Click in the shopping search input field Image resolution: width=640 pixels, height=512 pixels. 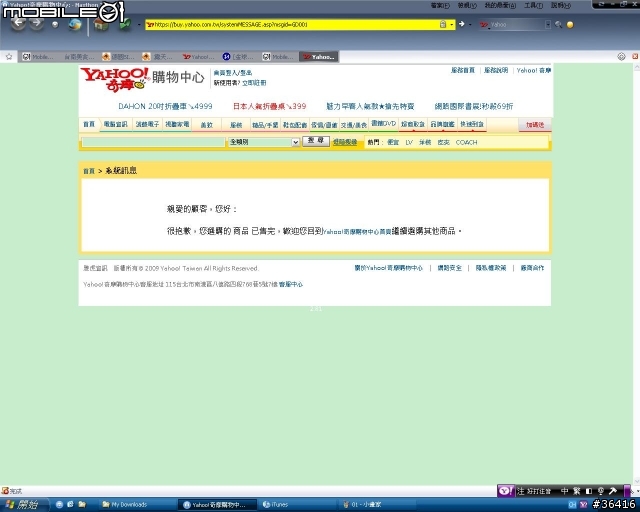point(153,142)
